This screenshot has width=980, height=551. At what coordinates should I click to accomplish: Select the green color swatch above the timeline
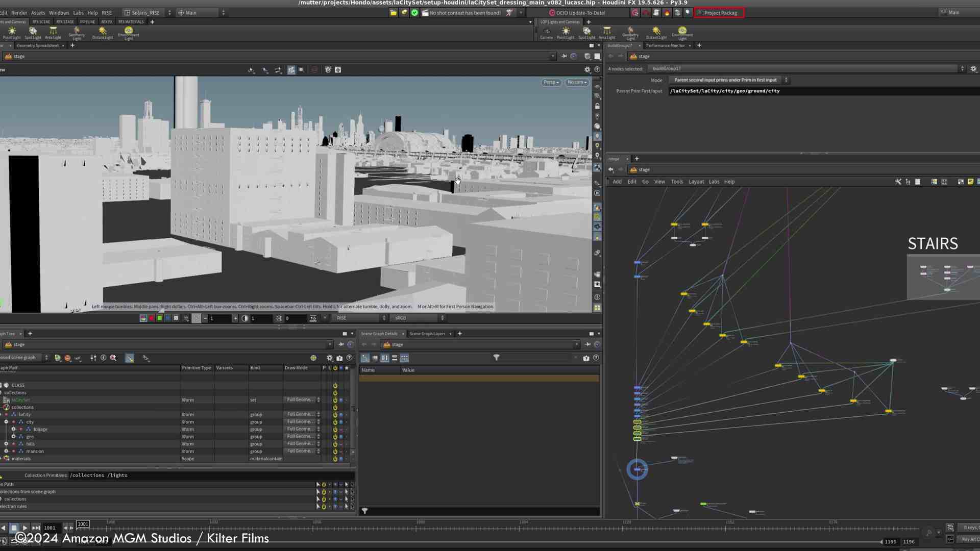[x=160, y=317]
